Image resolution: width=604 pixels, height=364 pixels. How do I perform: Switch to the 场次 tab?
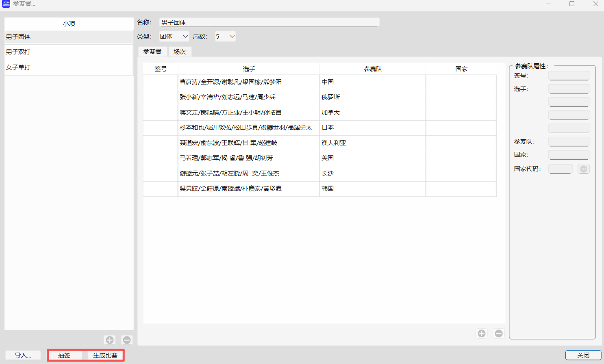pos(180,52)
